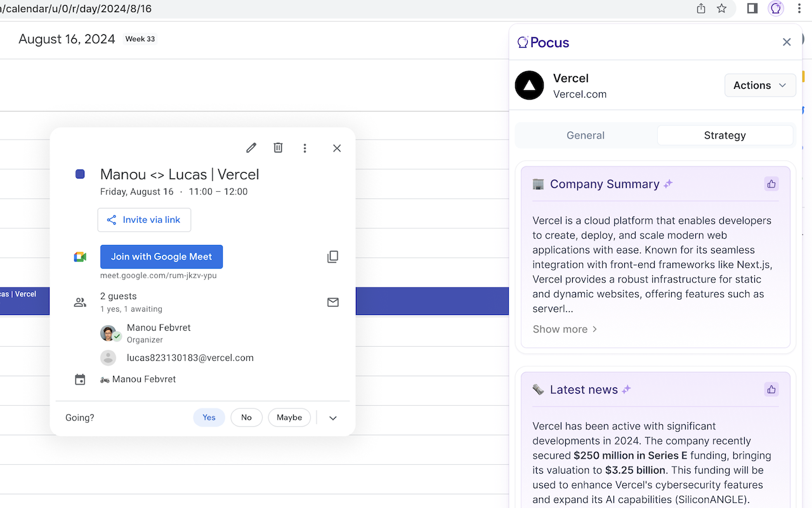Close the event details popup

point(337,148)
